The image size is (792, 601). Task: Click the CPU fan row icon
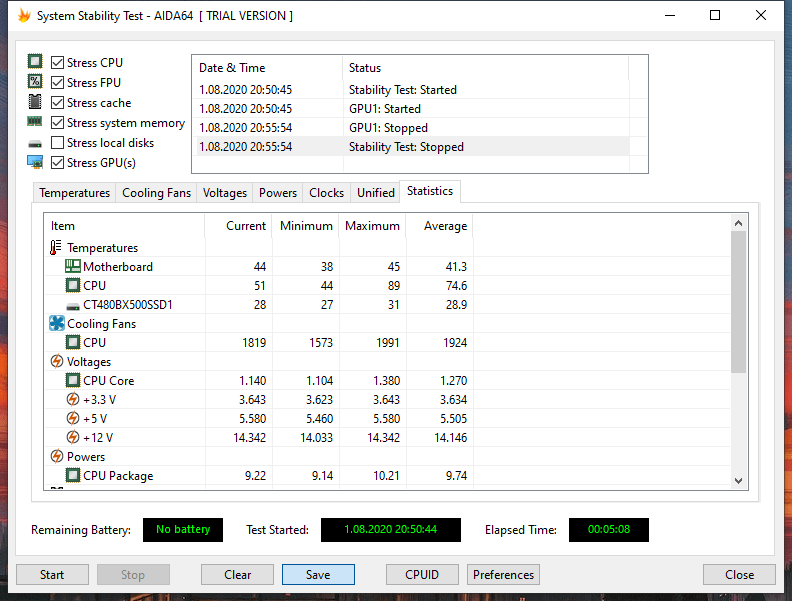73,342
